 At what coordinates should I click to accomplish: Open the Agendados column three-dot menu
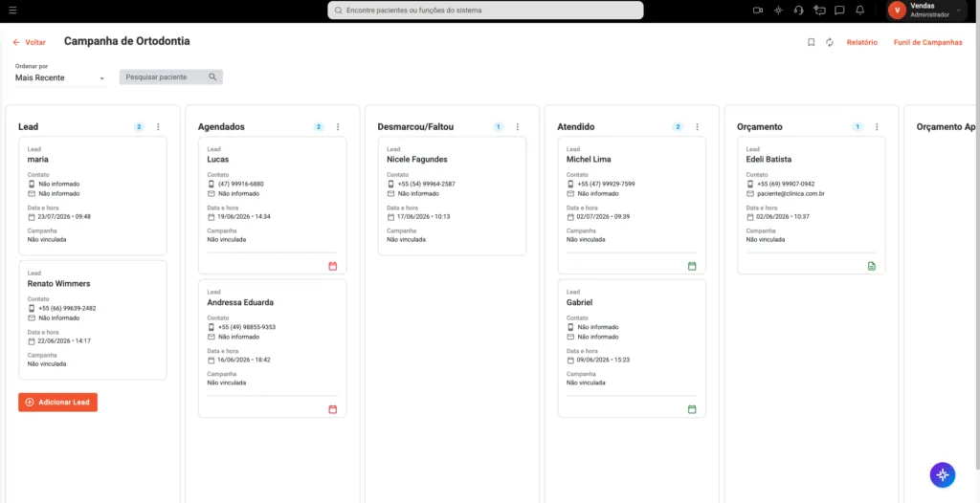pyautogui.click(x=338, y=127)
